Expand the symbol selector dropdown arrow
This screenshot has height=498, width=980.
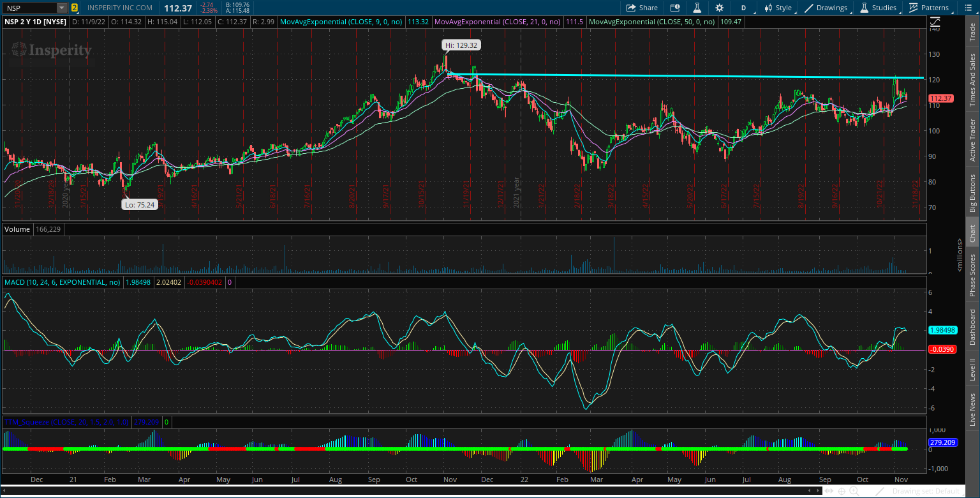tap(62, 8)
